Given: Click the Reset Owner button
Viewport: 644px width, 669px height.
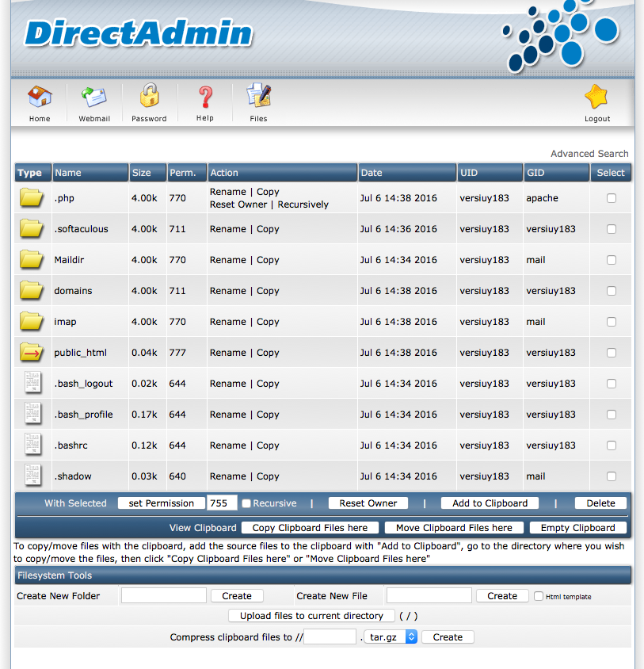Looking at the screenshot, I should [368, 503].
